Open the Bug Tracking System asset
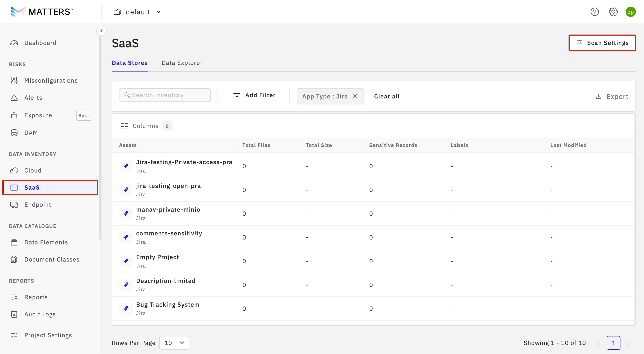Viewport: 644px width, 354px height. click(x=168, y=305)
